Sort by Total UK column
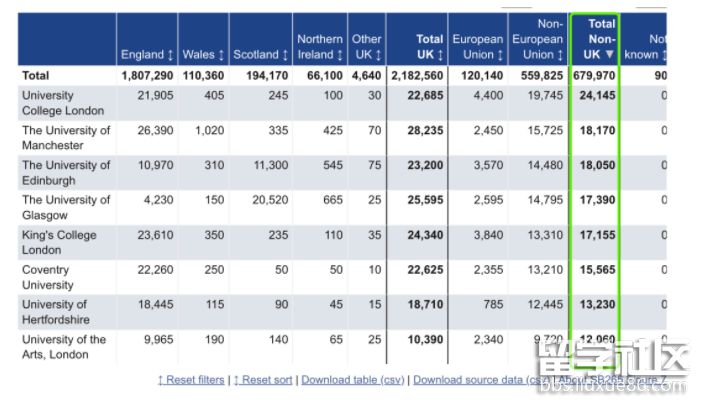The height and width of the screenshot is (407, 703). [416, 47]
